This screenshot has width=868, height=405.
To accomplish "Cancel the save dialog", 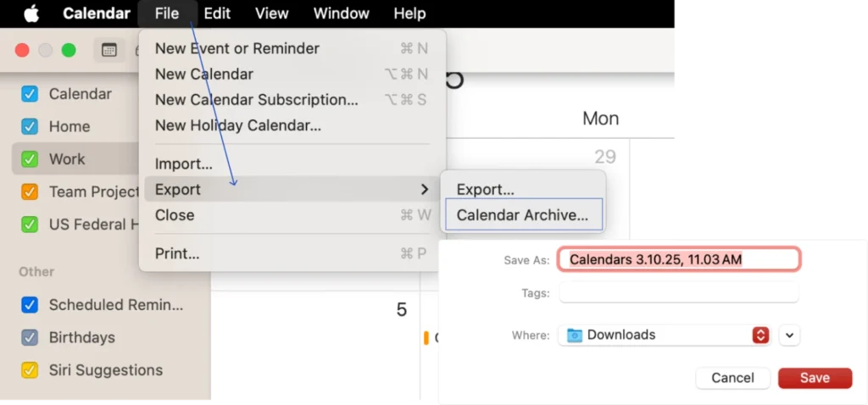I will click(x=732, y=378).
